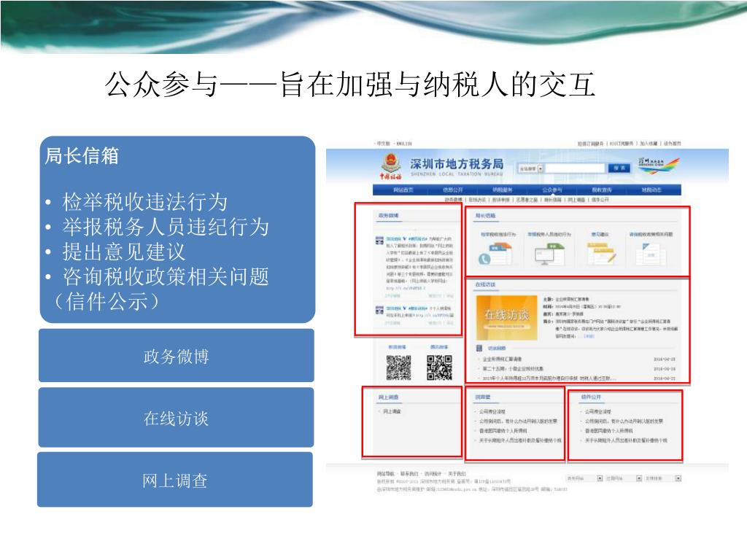Click the bullet 提出意见建议
This screenshot has height=560, width=747.
click(124, 252)
